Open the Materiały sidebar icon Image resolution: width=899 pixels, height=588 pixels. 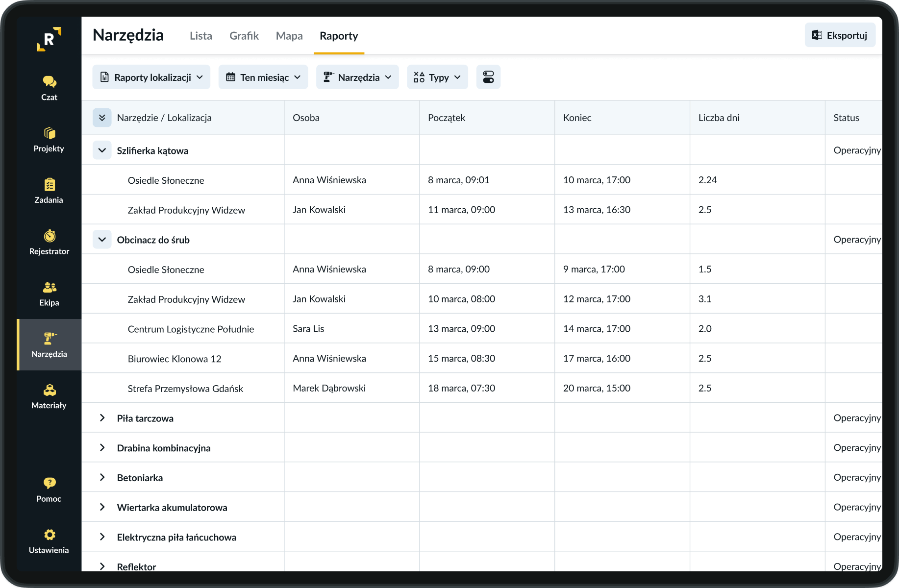coord(49,390)
